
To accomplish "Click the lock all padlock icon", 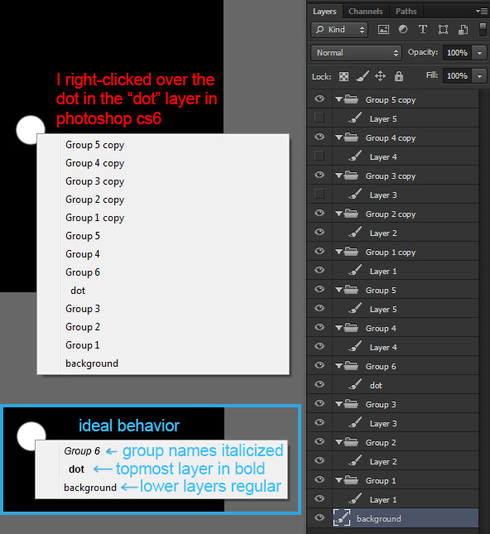I will (x=399, y=76).
